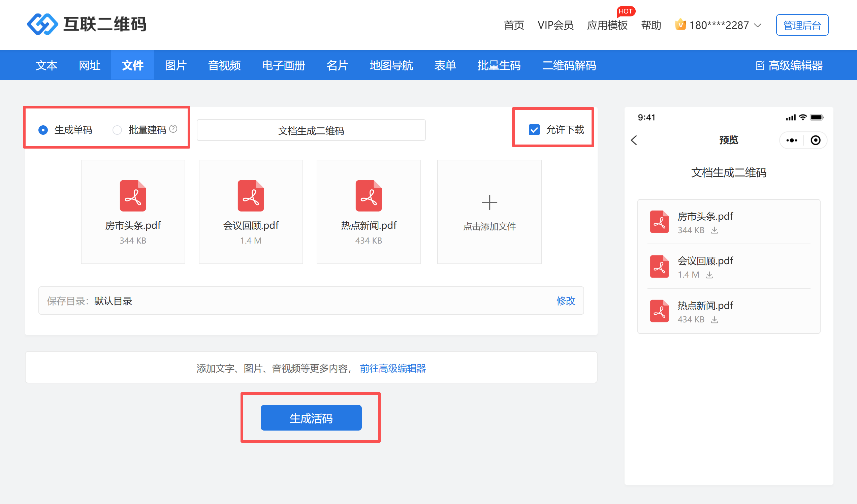Switch to the 图片 tab
This screenshot has height=504, width=857.
176,65
